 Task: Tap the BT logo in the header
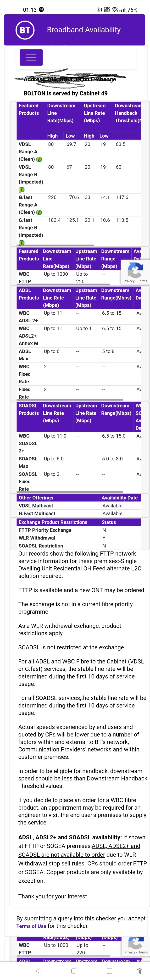[25, 30]
